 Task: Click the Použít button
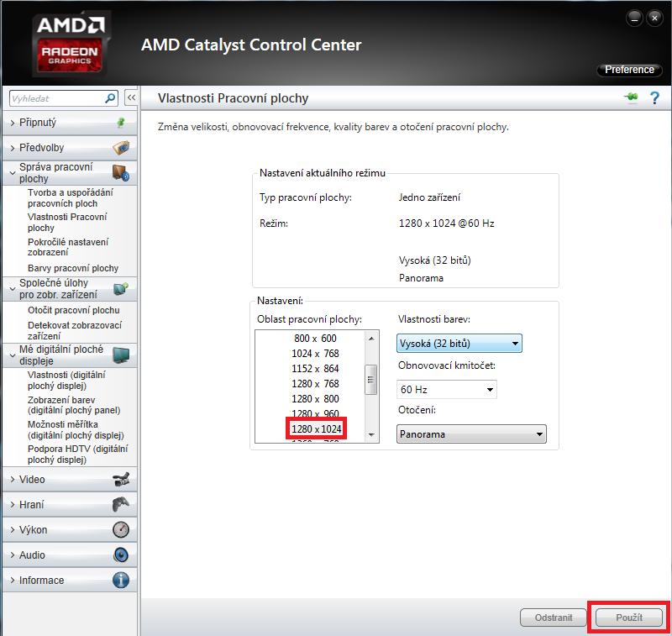coord(628,618)
